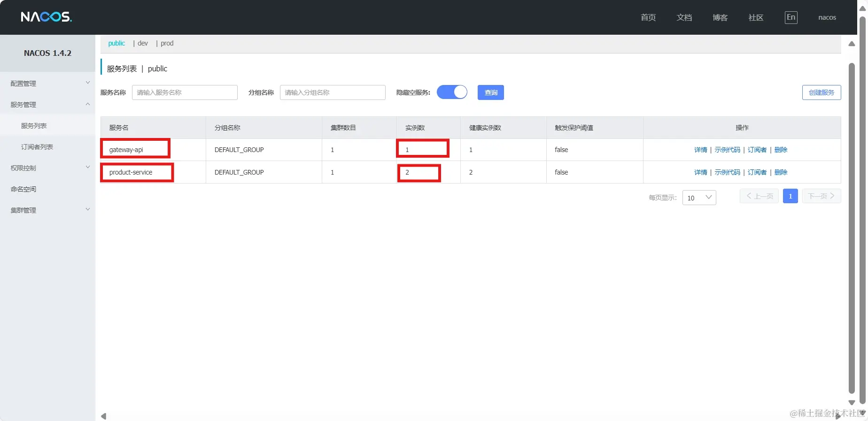This screenshot has height=421, width=868.
Task: Focus the 服务名称 input field
Action: tap(185, 92)
